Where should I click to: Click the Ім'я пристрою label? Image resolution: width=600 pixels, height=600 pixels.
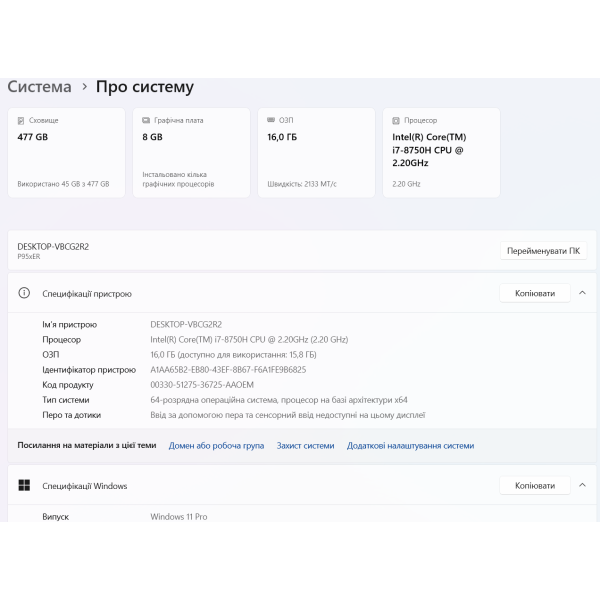point(70,324)
